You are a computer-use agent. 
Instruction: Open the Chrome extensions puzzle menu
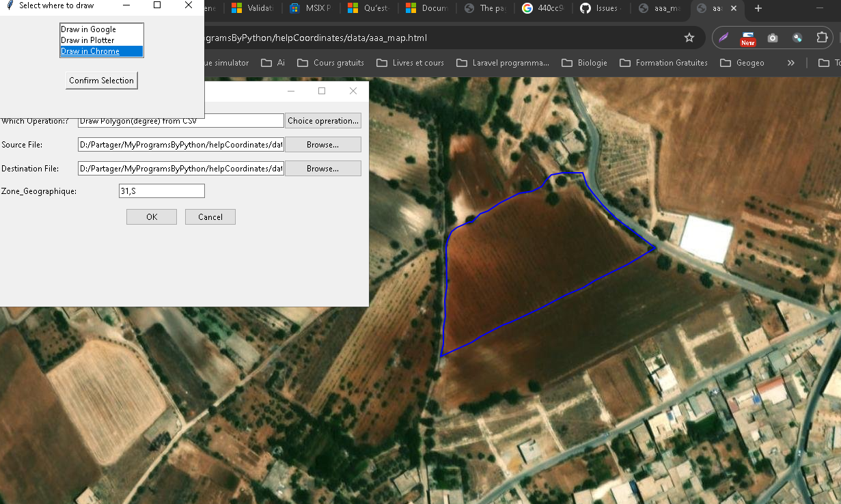click(822, 38)
